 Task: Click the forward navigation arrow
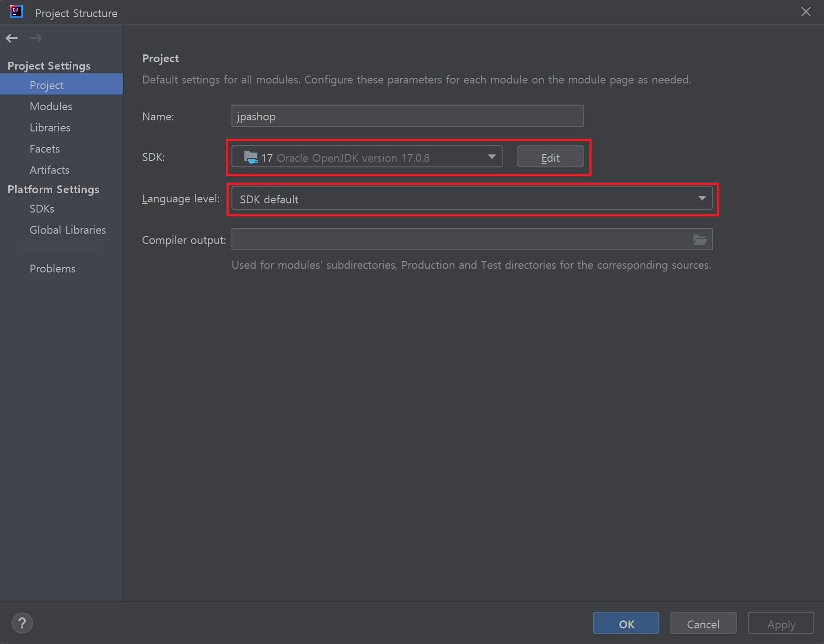pos(36,38)
